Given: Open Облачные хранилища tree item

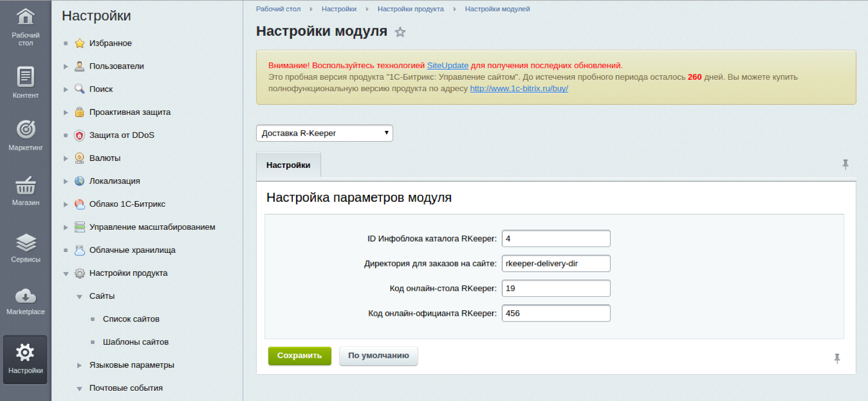Looking at the screenshot, I should (x=132, y=250).
